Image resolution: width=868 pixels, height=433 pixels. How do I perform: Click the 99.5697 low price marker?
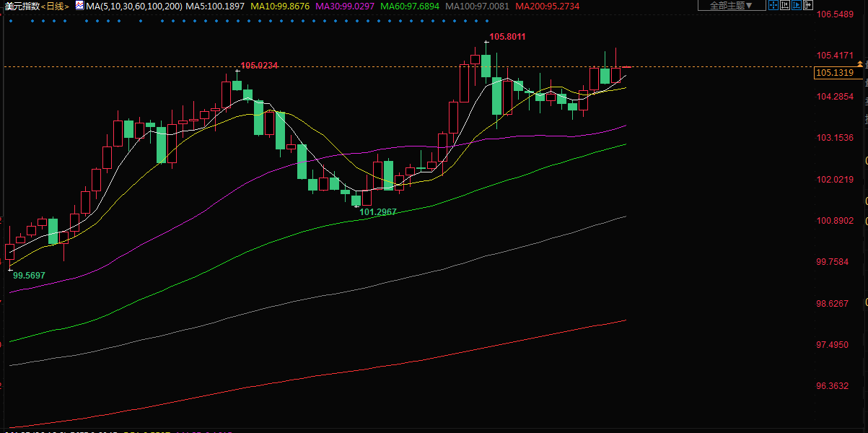[x=30, y=276]
